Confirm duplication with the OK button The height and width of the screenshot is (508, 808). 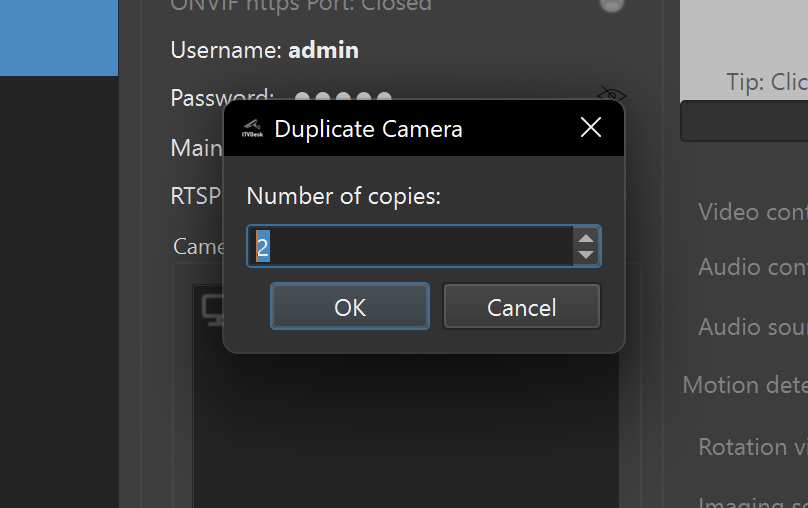click(350, 307)
